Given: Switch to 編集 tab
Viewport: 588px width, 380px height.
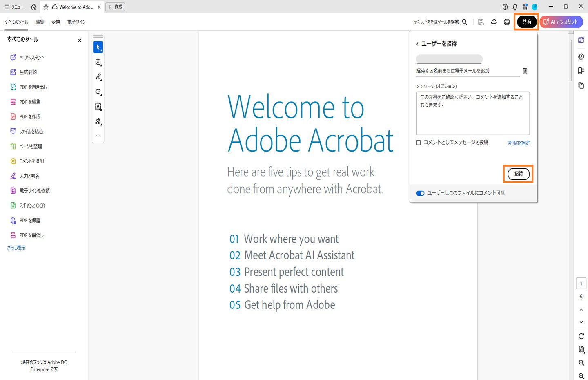Looking at the screenshot, I should [40, 22].
